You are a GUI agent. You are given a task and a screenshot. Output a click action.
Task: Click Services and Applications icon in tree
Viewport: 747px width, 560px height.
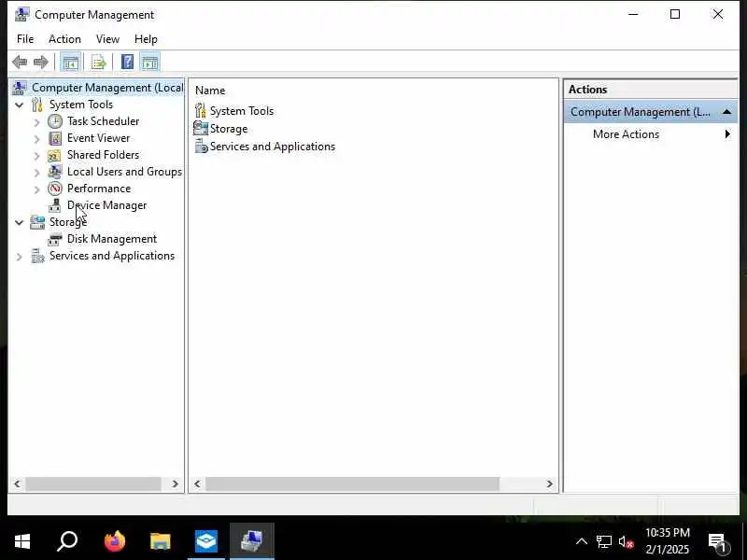[37, 256]
